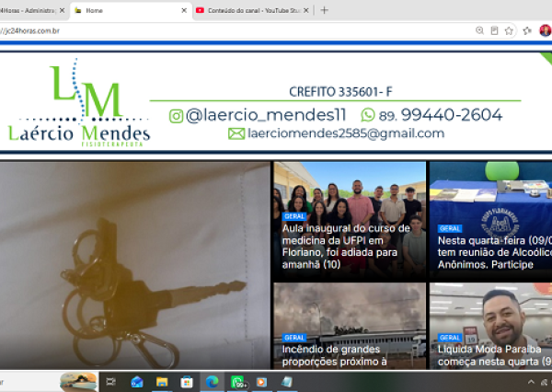Close the Home tab
This screenshot has height=392, width=552.
click(x=184, y=10)
